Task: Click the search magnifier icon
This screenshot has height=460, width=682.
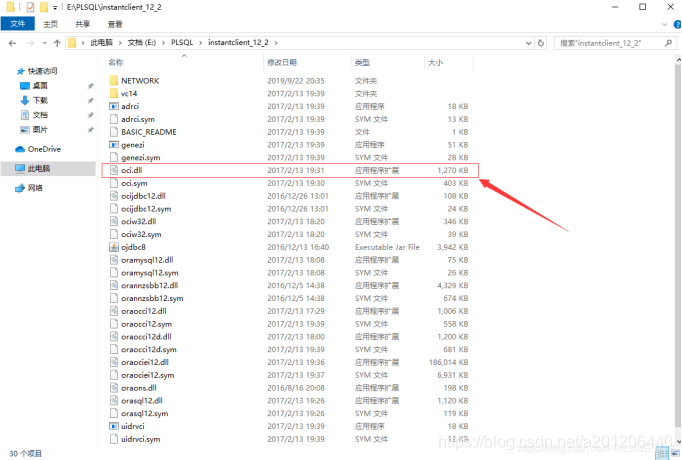Action: [x=669, y=43]
